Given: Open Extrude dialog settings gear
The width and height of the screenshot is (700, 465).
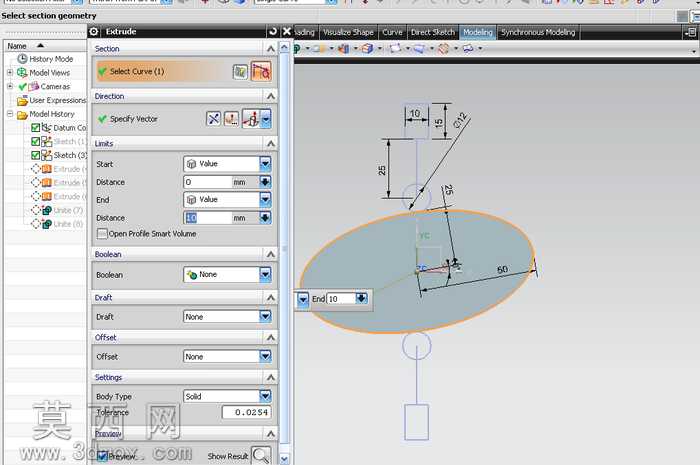Looking at the screenshot, I should [x=94, y=32].
